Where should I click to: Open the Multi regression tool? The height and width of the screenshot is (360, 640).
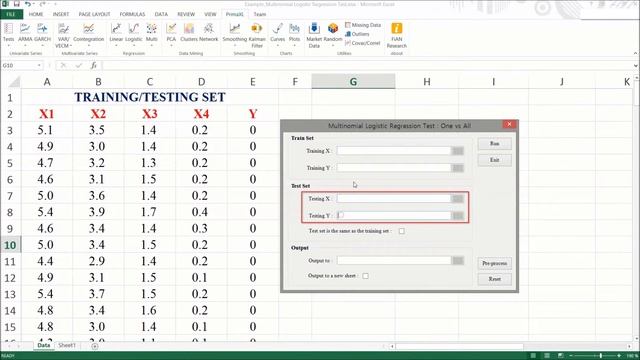point(151,33)
